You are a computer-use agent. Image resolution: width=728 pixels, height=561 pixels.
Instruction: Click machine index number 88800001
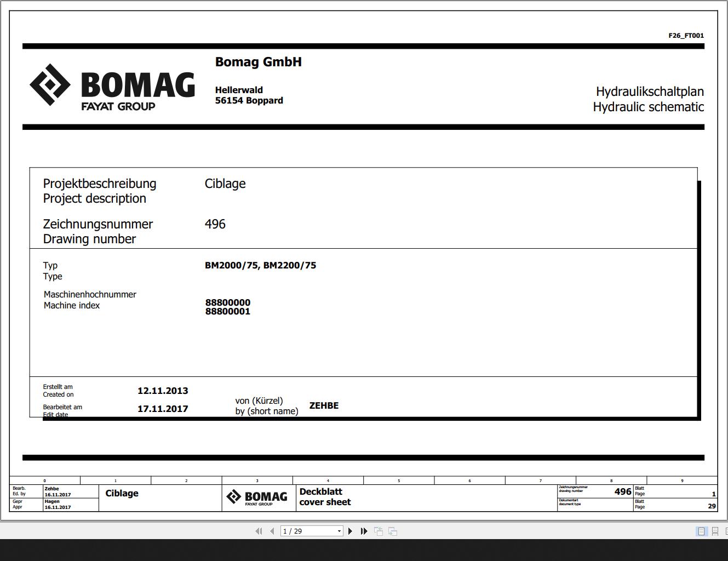click(228, 312)
